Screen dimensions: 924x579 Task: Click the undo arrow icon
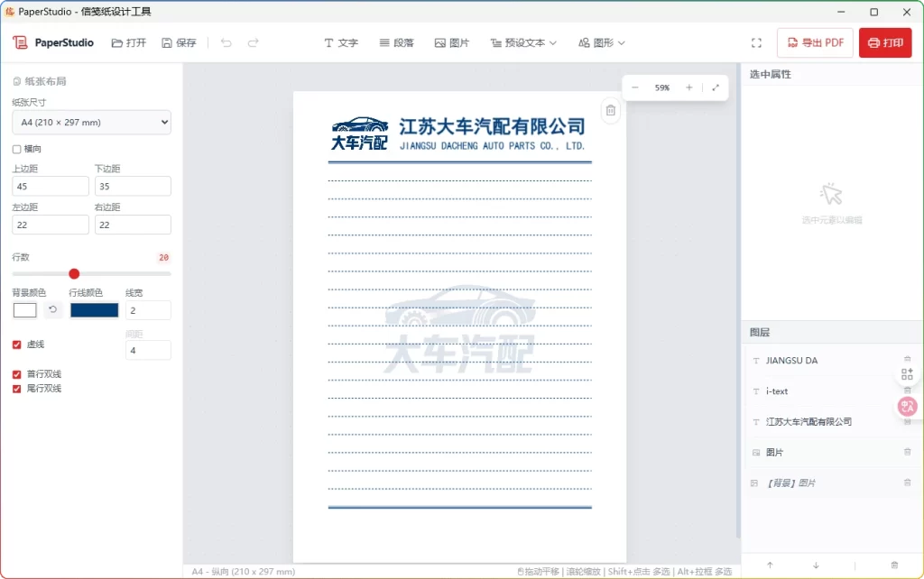click(x=226, y=42)
